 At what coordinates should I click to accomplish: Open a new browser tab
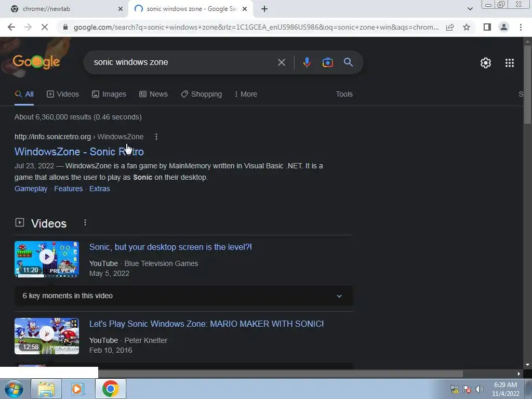tap(264, 9)
